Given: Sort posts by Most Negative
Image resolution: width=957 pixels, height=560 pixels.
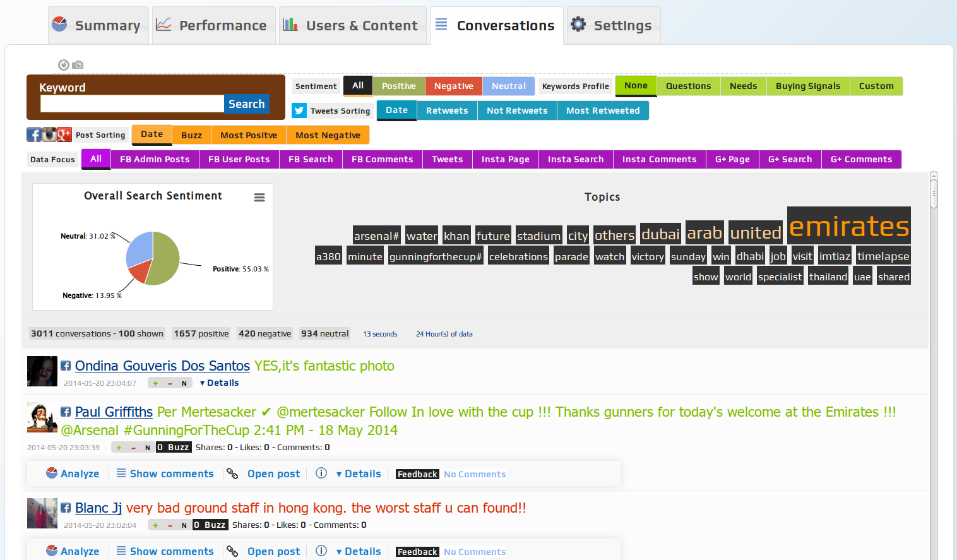Looking at the screenshot, I should click(328, 135).
